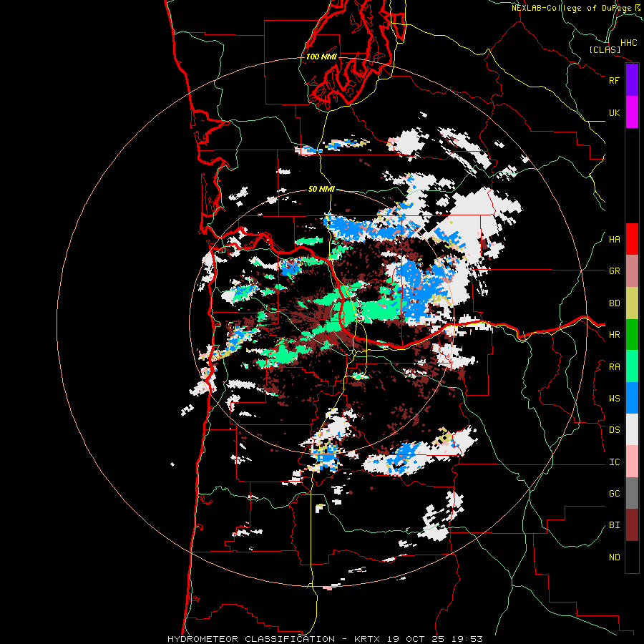This screenshot has width=644, height=644.
Task: Click the WS legend label
Action: 614,399
